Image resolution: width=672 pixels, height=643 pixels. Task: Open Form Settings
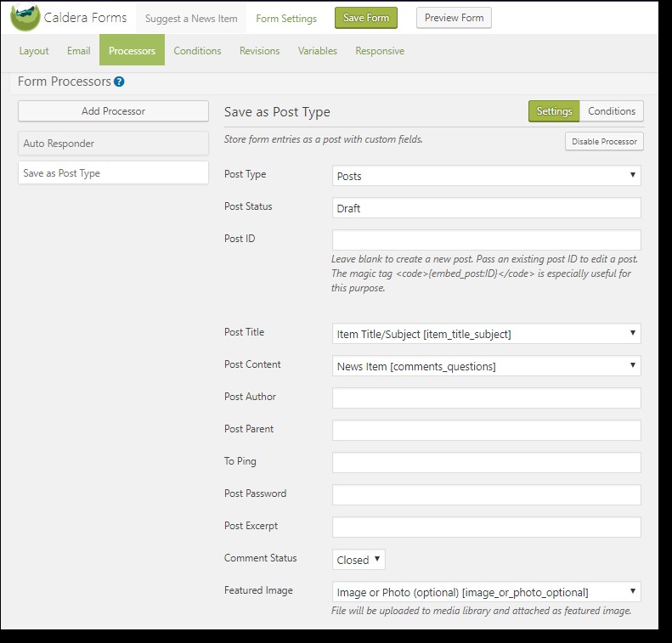pos(286,19)
